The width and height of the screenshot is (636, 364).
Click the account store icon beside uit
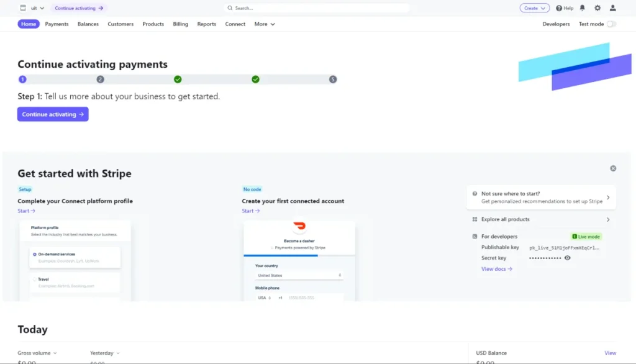[23, 8]
